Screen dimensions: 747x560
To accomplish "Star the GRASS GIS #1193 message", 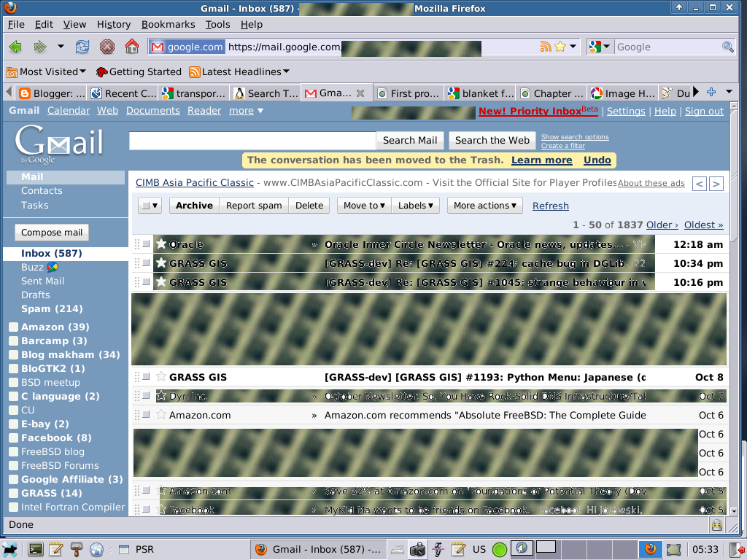I will pos(161,377).
